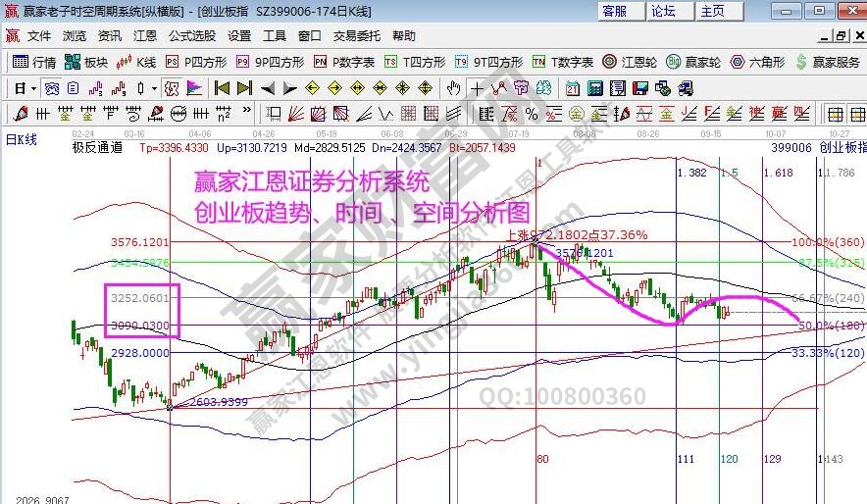
Task: Jump to first bar using skip-back arrow
Action: [x=222, y=88]
